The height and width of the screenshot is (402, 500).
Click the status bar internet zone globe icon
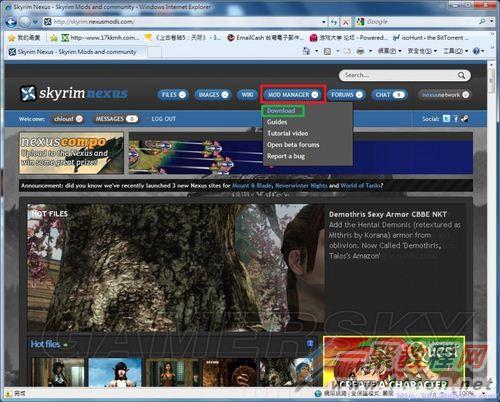click(318, 394)
